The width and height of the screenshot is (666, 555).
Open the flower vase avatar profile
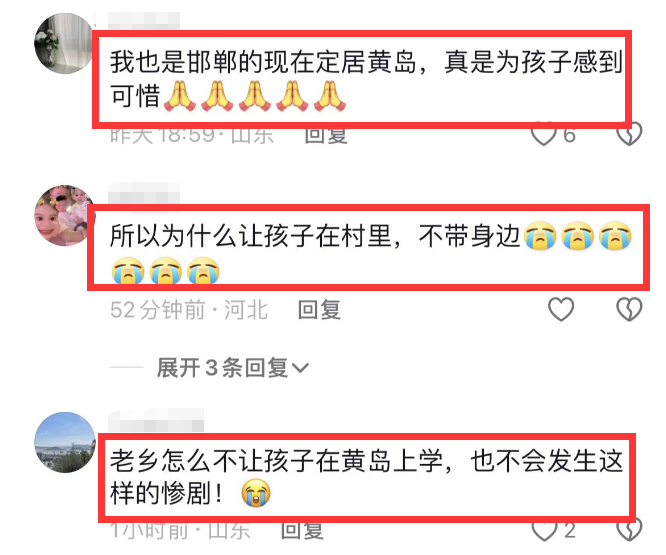pyautogui.click(x=65, y=43)
